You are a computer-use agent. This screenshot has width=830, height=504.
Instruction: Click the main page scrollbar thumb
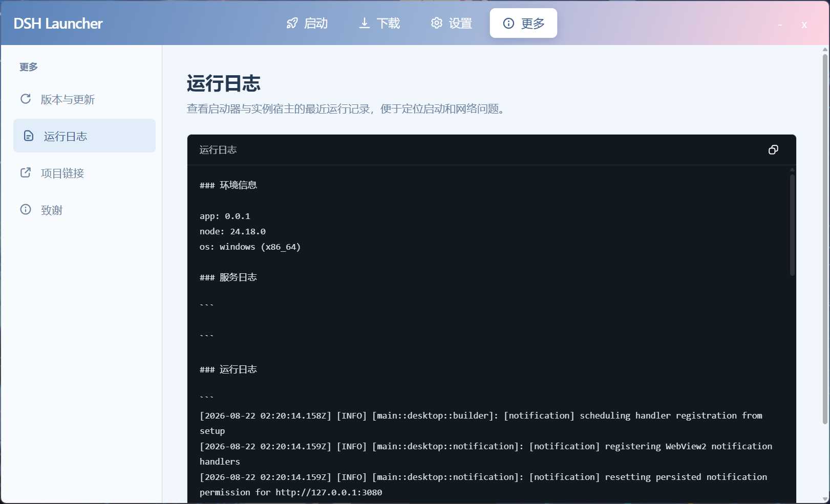pos(825,239)
